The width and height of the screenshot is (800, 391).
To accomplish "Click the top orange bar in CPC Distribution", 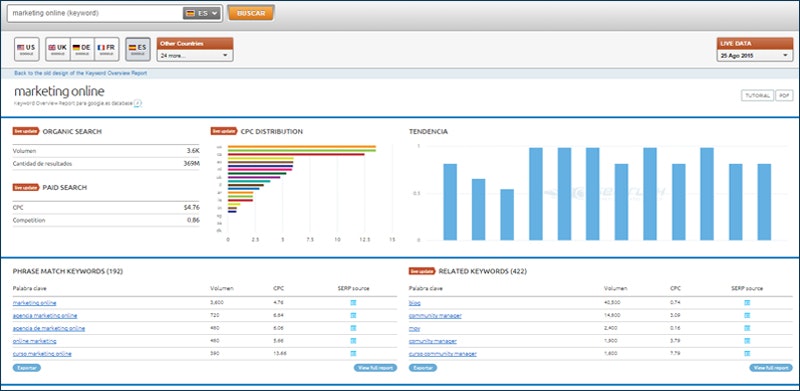I will click(x=302, y=146).
